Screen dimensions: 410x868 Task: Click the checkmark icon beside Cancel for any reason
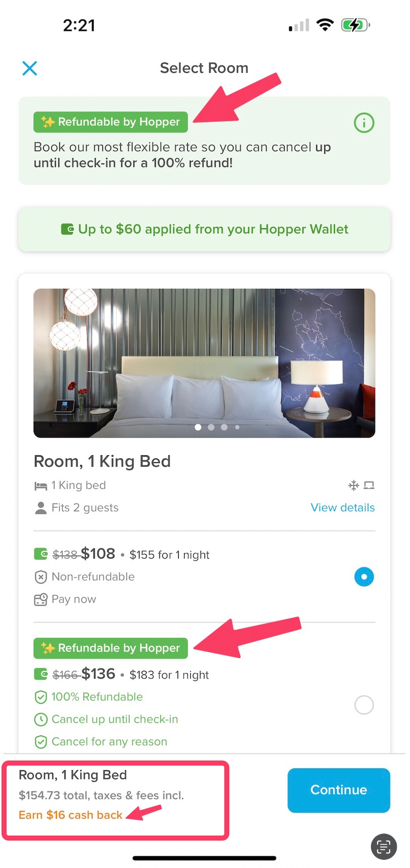click(41, 741)
